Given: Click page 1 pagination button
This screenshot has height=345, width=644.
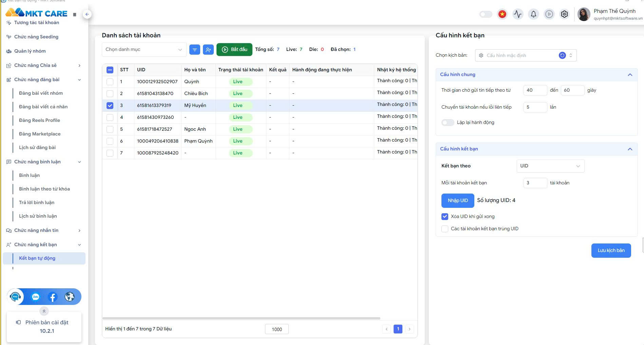Looking at the screenshot, I should [x=398, y=329].
